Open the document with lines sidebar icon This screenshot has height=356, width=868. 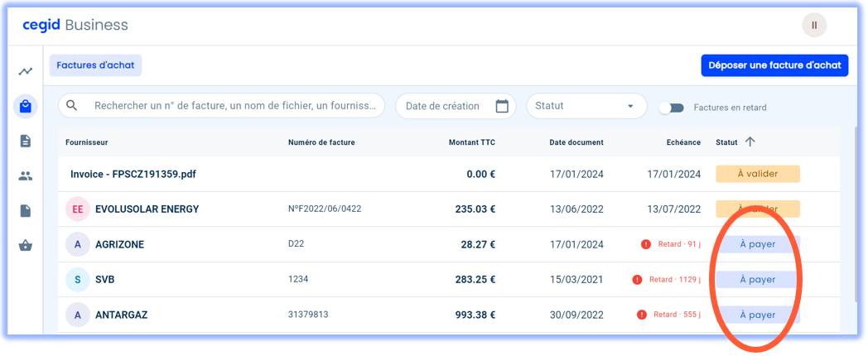point(26,142)
